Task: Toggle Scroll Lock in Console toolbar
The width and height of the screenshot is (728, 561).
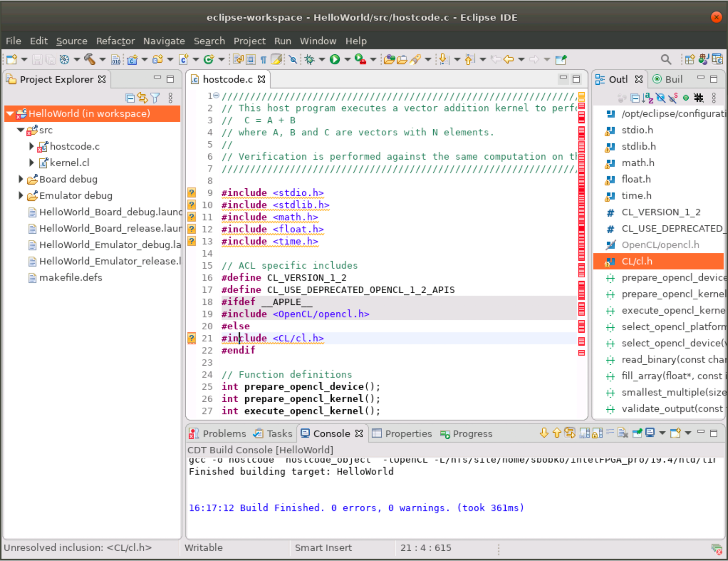Action: pos(597,433)
